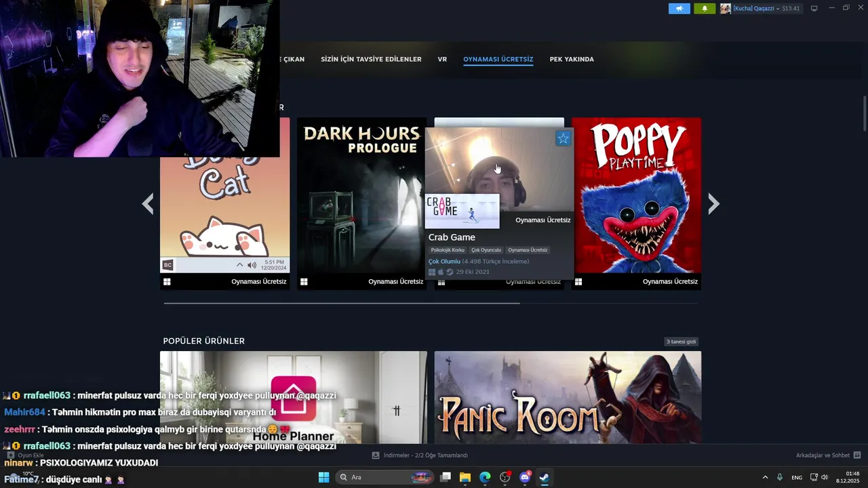Open Task View on the taskbar
The image size is (868, 488).
(446, 477)
